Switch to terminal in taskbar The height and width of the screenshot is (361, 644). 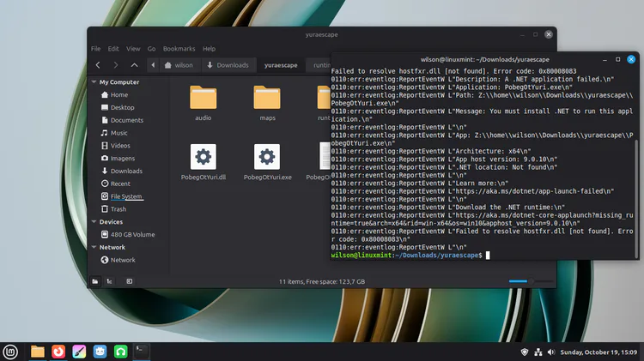(142, 352)
